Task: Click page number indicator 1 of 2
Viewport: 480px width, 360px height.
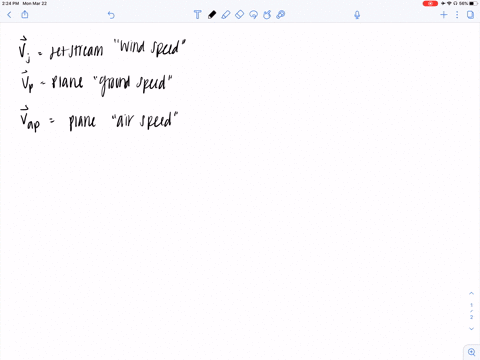Action: pyautogui.click(x=471, y=311)
